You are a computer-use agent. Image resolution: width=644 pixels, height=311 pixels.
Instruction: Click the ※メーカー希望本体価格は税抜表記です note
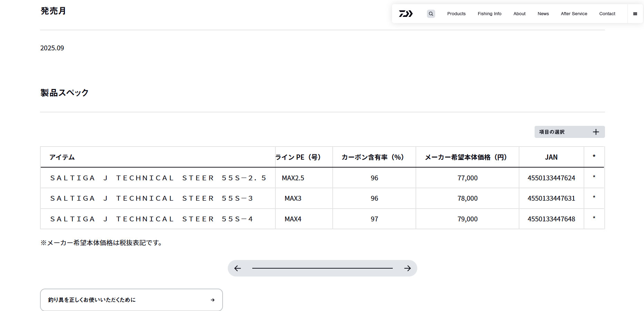102,243
